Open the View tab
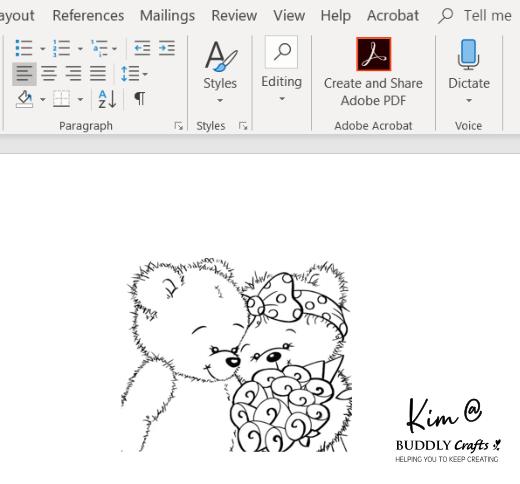The image size is (520, 484). coord(289,16)
